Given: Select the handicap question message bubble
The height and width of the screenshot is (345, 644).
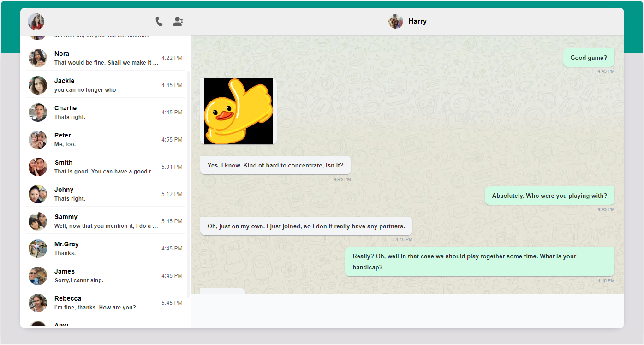Looking at the screenshot, I should (480, 261).
